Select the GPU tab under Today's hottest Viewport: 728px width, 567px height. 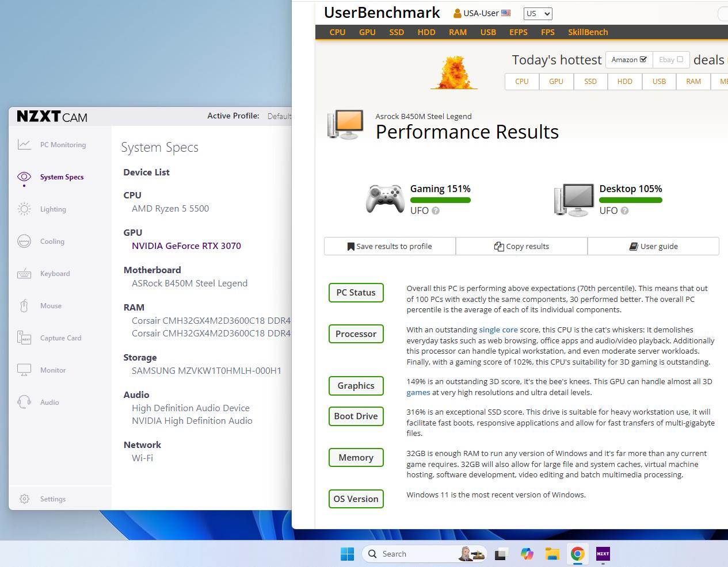556,82
